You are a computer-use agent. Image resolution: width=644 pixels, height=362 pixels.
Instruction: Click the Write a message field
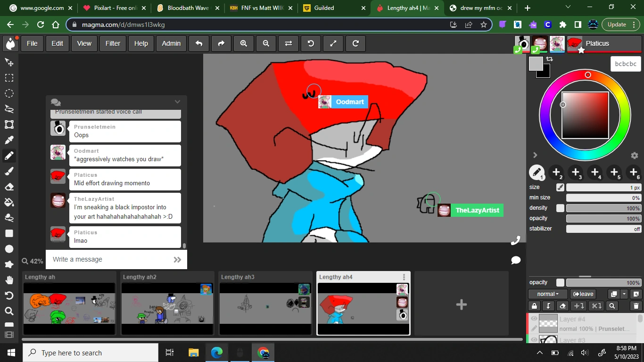click(x=108, y=259)
